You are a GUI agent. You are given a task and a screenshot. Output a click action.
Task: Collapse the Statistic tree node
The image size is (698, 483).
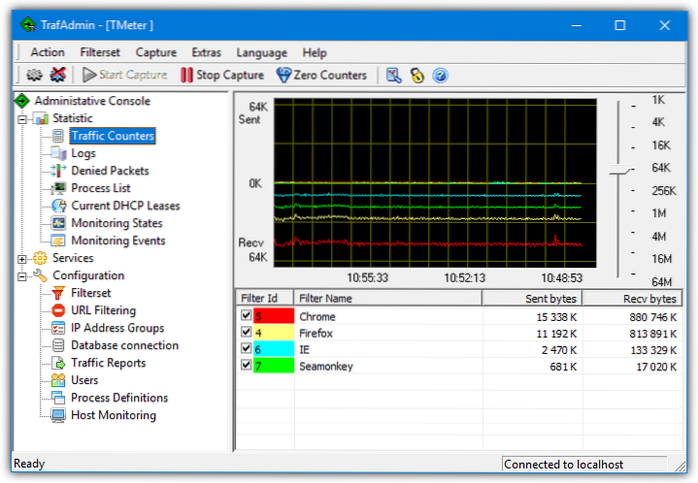[22, 119]
